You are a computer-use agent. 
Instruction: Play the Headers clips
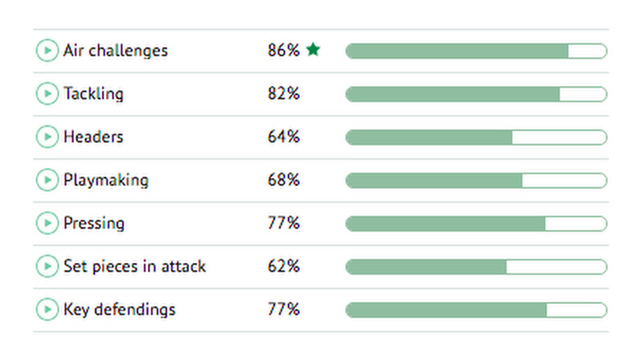pyautogui.click(x=47, y=137)
